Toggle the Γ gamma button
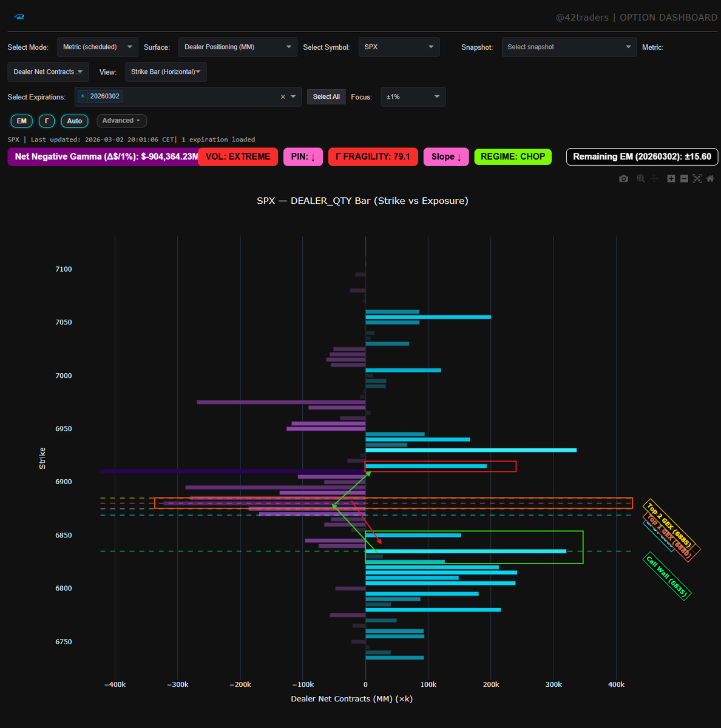721x728 pixels. pyautogui.click(x=46, y=121)
